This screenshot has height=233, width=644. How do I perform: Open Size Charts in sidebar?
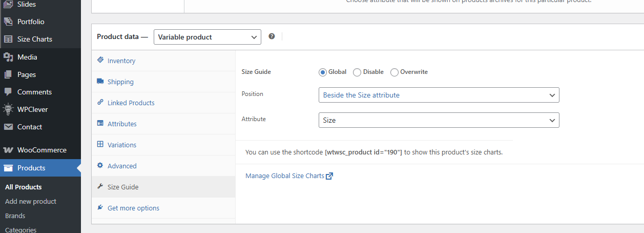[x=34, y=39]
